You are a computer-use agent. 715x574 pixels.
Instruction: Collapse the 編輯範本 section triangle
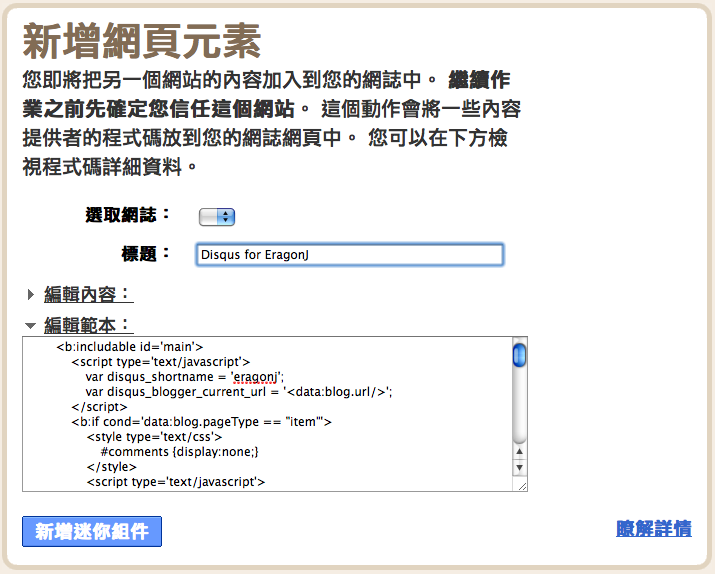click(31, 326)
